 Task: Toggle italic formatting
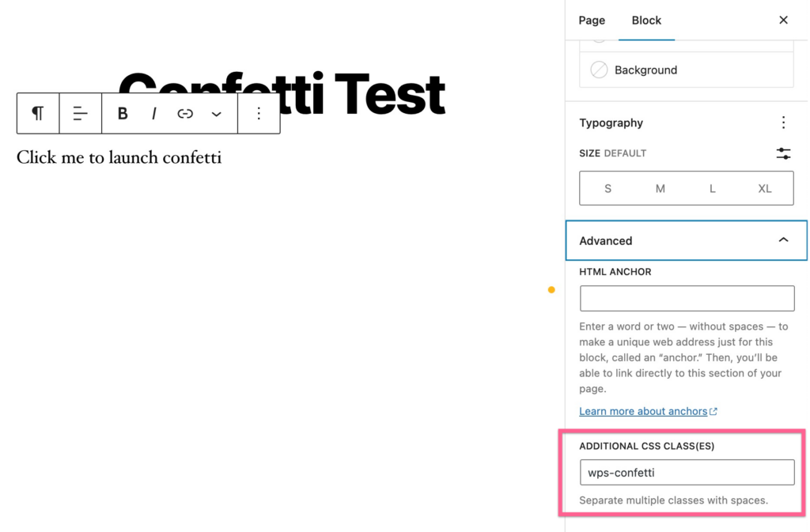(x=154, y=114)
